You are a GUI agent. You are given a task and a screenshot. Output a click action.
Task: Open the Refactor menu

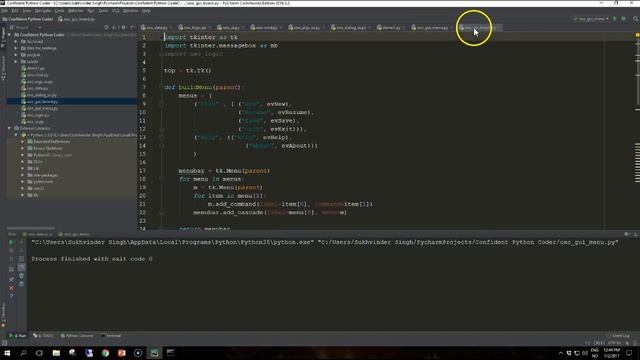pos(76,11)
